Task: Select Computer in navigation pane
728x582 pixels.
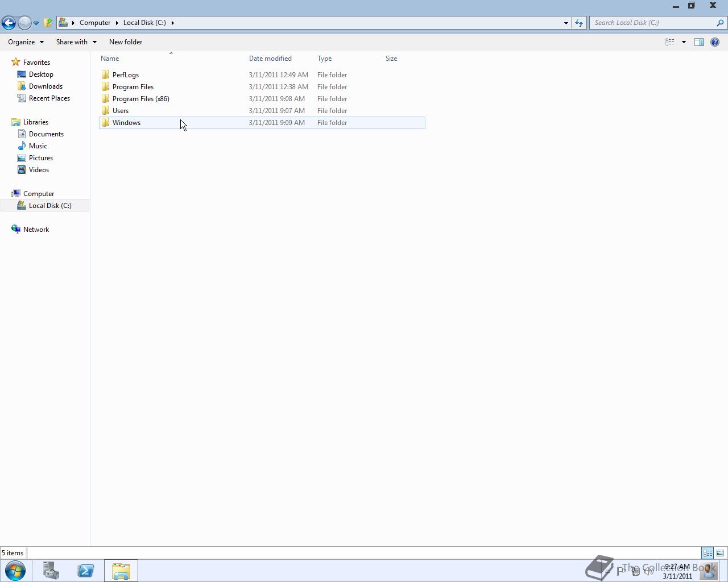Action: pyautogui.click(x=39, y=194)
